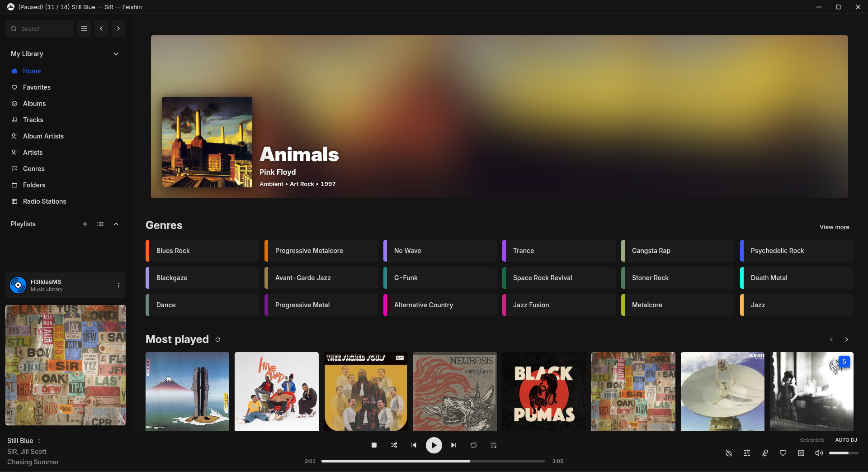868x472 pixels.
Task: Click the music note icon next to Tracks
Action: (x=14, y=120)
